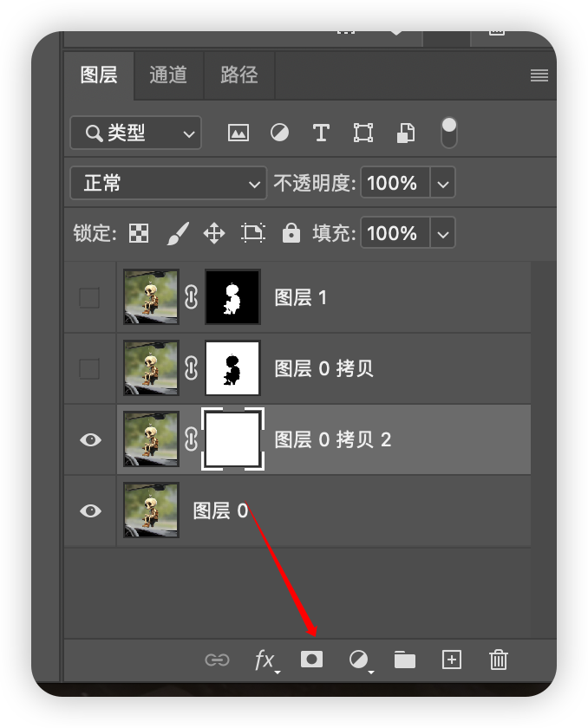Click the link layers icon
588x728 pixels.
[218, 660]
